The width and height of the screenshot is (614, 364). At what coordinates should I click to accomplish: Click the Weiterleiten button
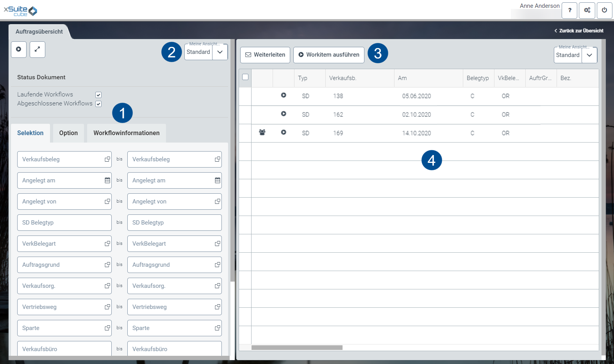(x=265, y=55)
